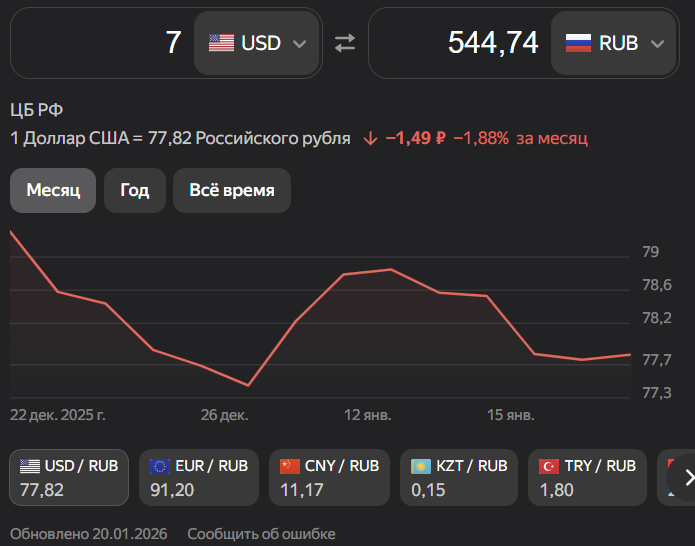This screenshot has height=546, width=695.
Task: Click the Russian flag icon in target currency
Action: point(578,43)
